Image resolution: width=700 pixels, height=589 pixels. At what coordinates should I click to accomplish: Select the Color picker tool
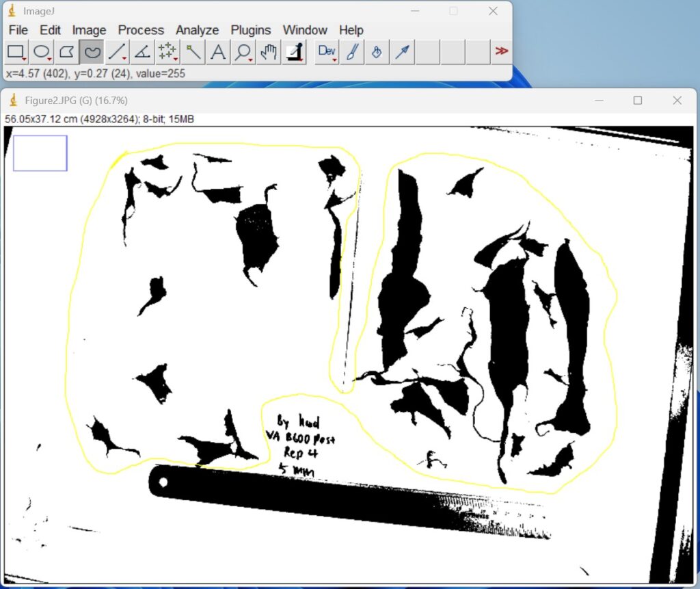(x=294, y=52)
